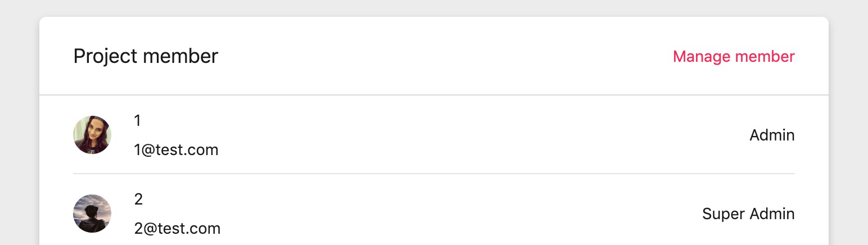Click the Project member heading

point(146,56)
